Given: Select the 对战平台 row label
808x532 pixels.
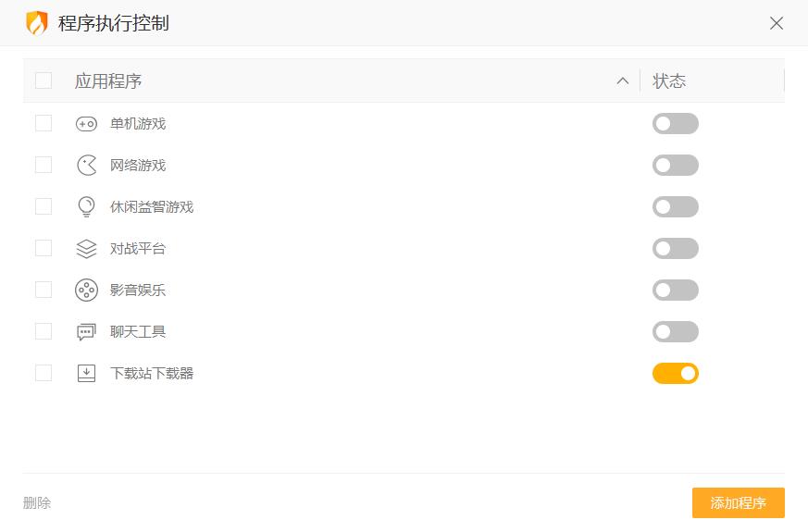Looking at the screenshot, I should 138,249.
